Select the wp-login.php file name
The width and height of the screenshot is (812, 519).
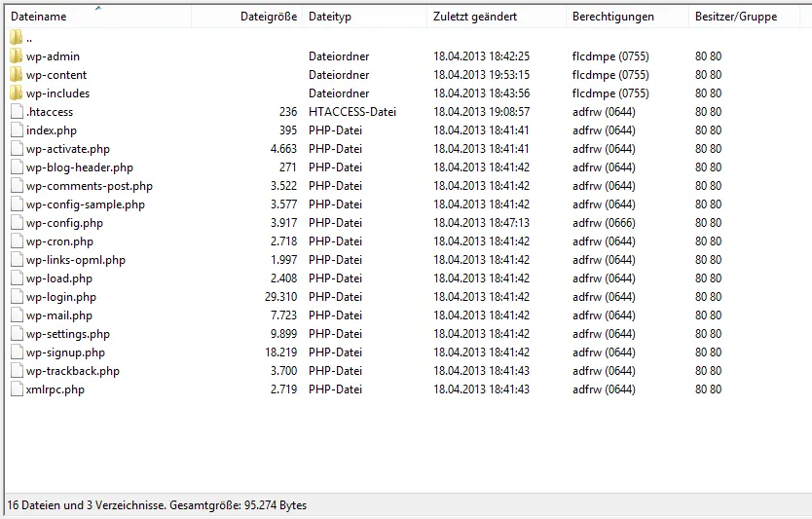pyautogui.click(x=61, y=297)
